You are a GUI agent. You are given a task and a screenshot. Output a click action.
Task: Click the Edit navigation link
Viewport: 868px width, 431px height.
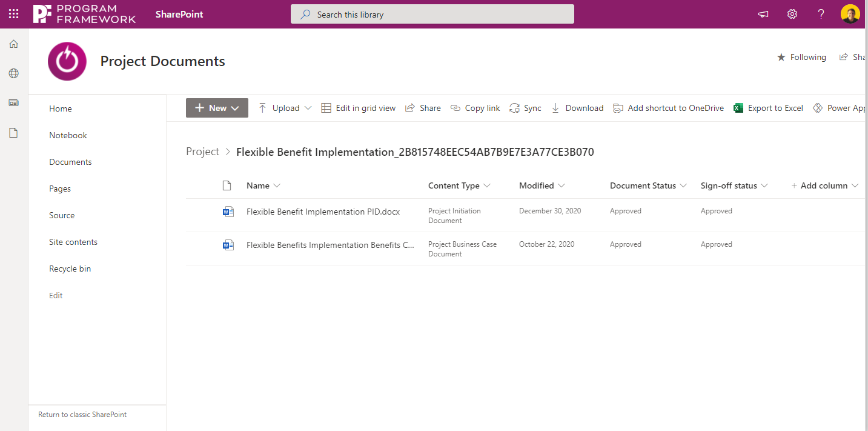click(56, 295)
